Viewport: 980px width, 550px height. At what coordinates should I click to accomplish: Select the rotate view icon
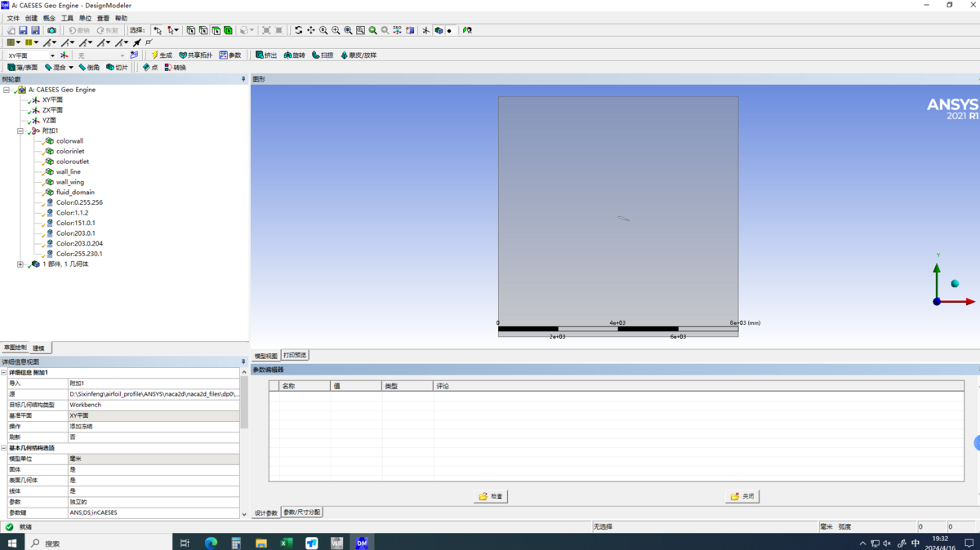pos(298,30)
